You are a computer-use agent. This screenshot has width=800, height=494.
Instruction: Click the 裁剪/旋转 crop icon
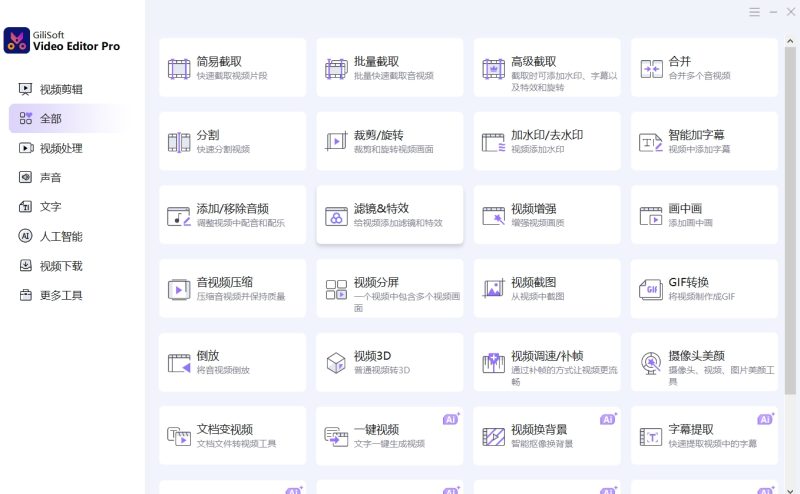(x=336, y=141)
